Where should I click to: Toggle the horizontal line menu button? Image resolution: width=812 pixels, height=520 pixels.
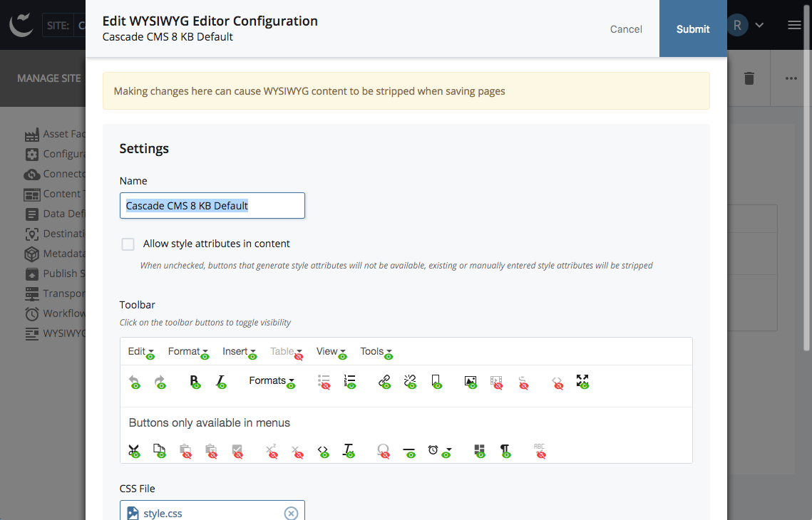tap(409, 450)
